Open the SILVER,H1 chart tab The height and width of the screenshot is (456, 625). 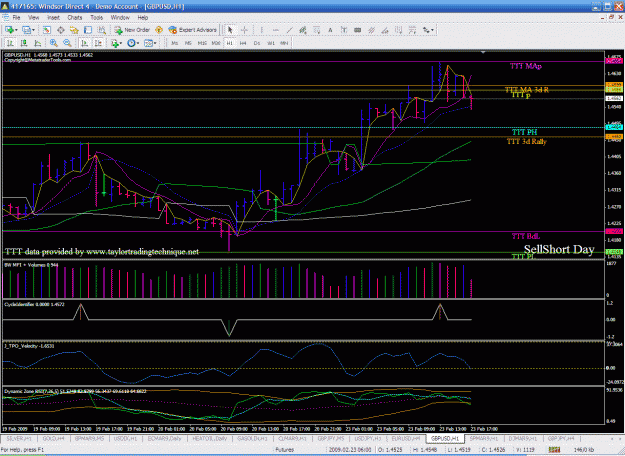pos(19,438)
